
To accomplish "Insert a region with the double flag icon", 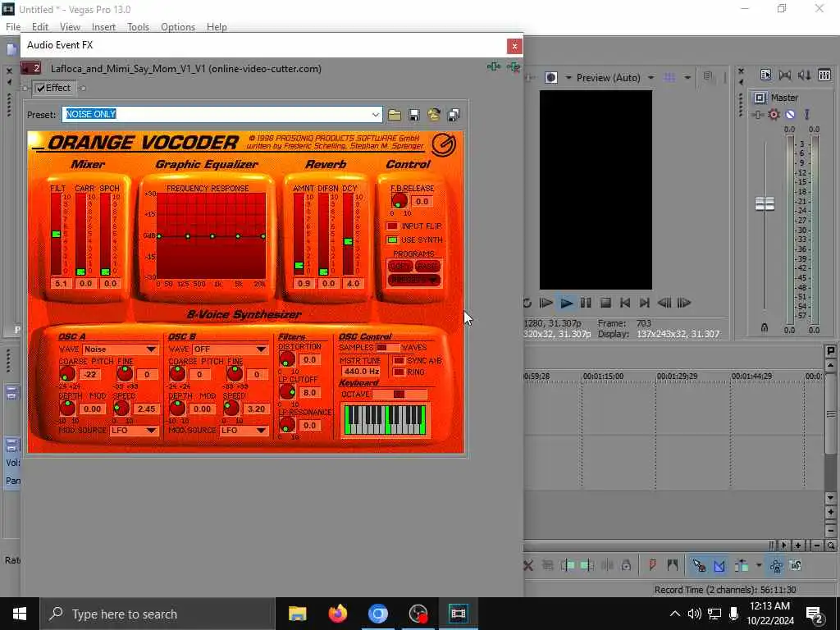I will click(x=673, y=565).
